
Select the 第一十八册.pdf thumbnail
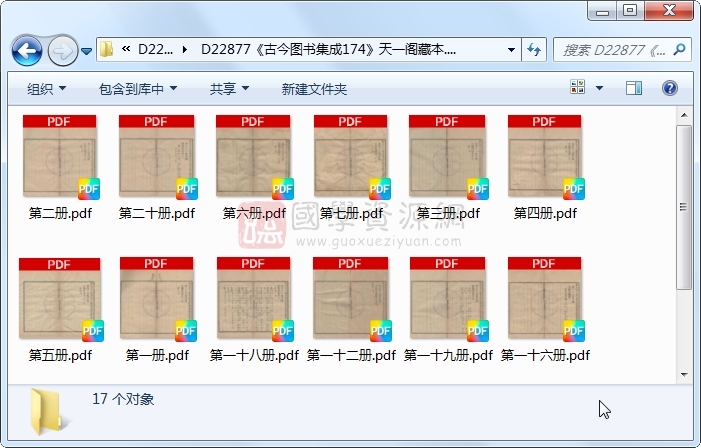pyautogui.click(x=254, y=299)
